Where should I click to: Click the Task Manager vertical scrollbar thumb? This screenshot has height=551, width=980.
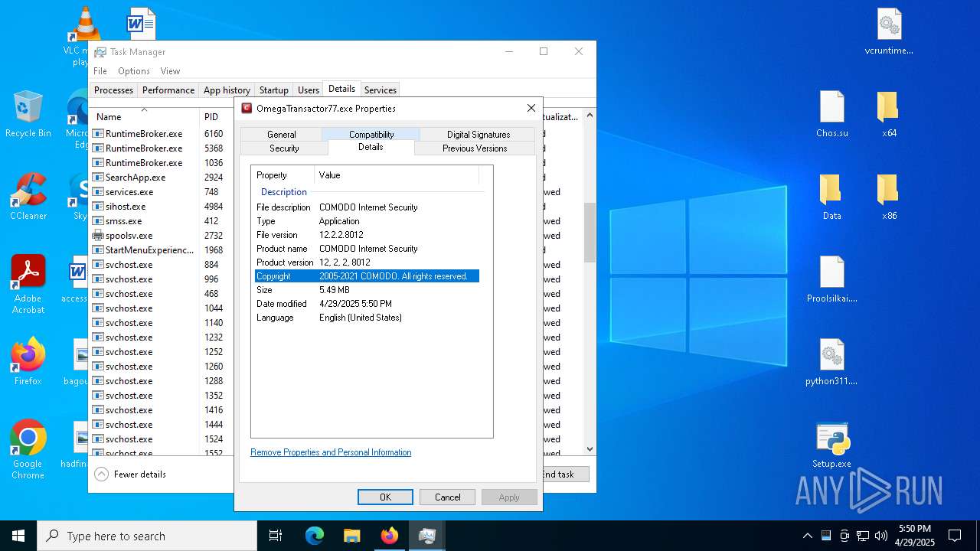click(x=590, y=233)
